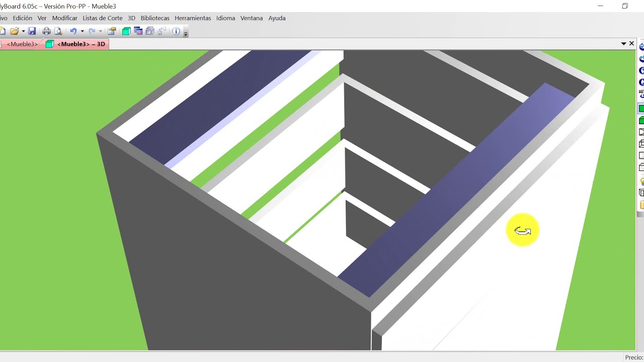Switch to the <Mueble3> document tab
The image size is (644, 362).
pos(21,44)
